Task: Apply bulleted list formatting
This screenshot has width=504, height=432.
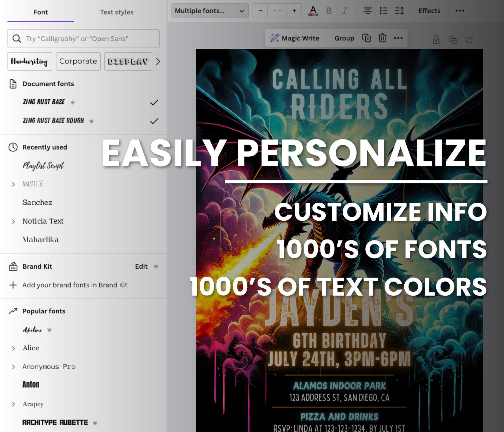Action: 383,11
